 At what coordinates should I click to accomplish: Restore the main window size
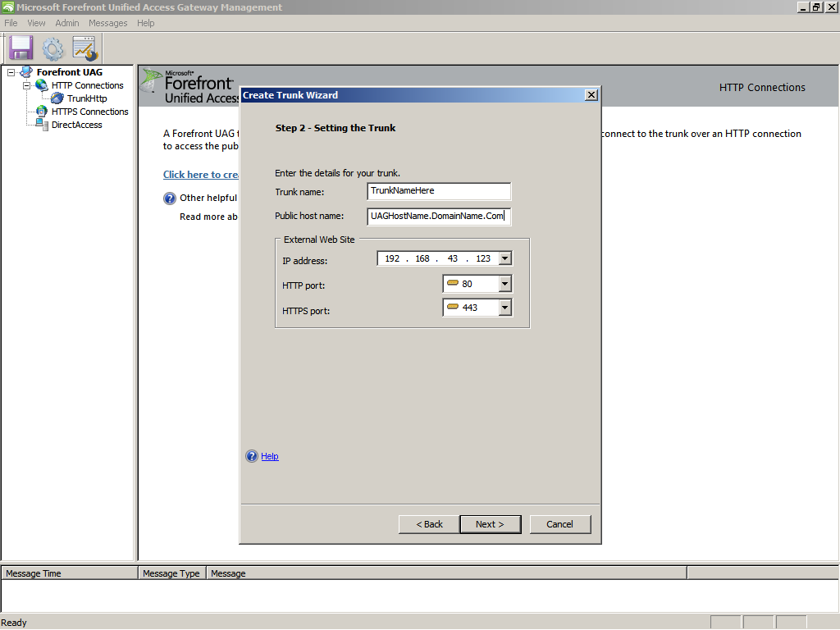[816, 7]
